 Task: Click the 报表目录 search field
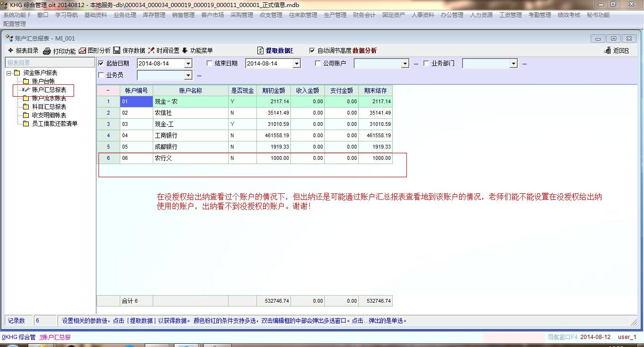pyautogui.click(x=50, y=63)
